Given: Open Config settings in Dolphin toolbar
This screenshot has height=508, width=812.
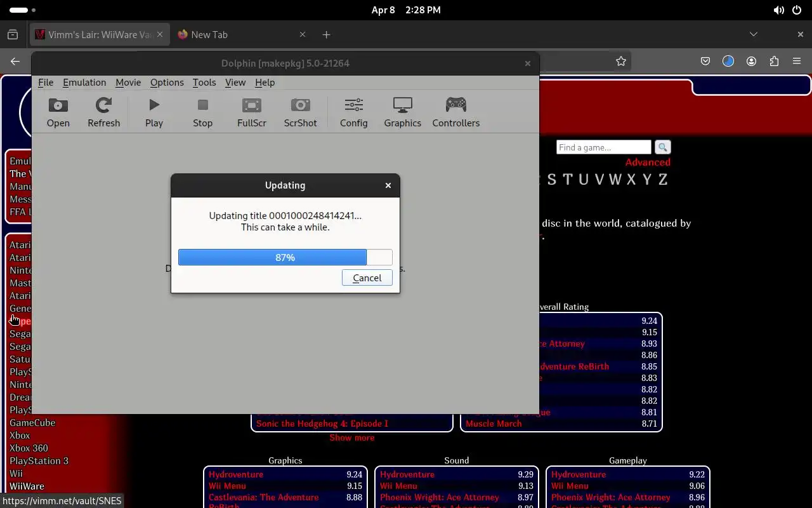Looking at the screenshot, I should tap(354, 112).
